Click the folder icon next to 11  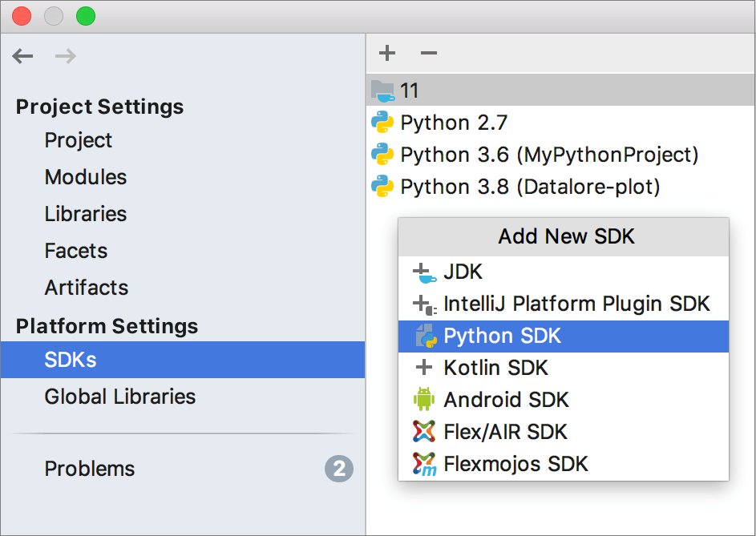(x=384, y=90)
